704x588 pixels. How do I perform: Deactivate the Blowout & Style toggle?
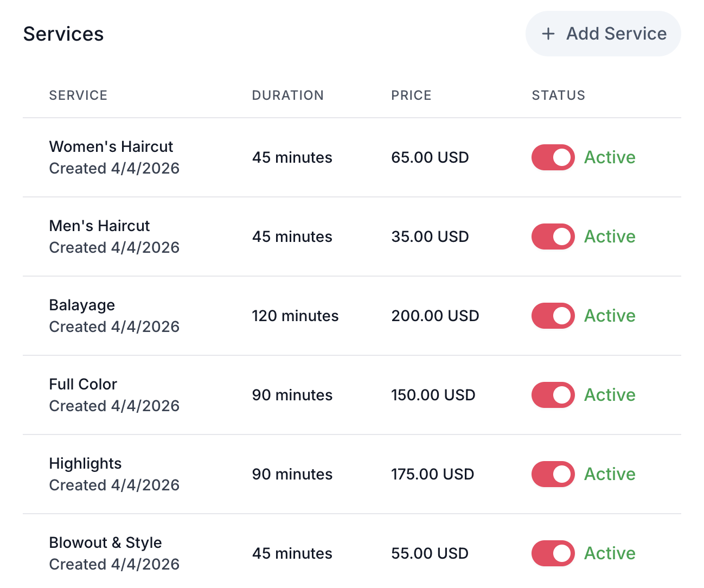tap(553, 553)
